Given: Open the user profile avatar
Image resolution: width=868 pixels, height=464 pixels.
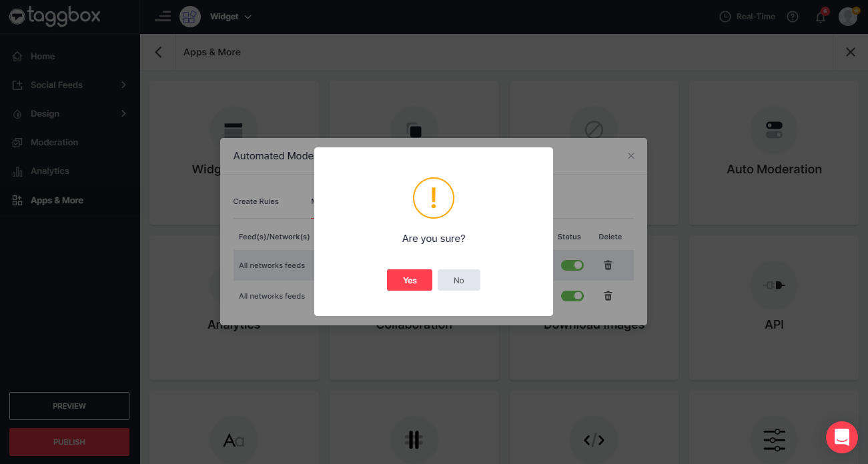Looking at the screenshot, I should (848, 17).
